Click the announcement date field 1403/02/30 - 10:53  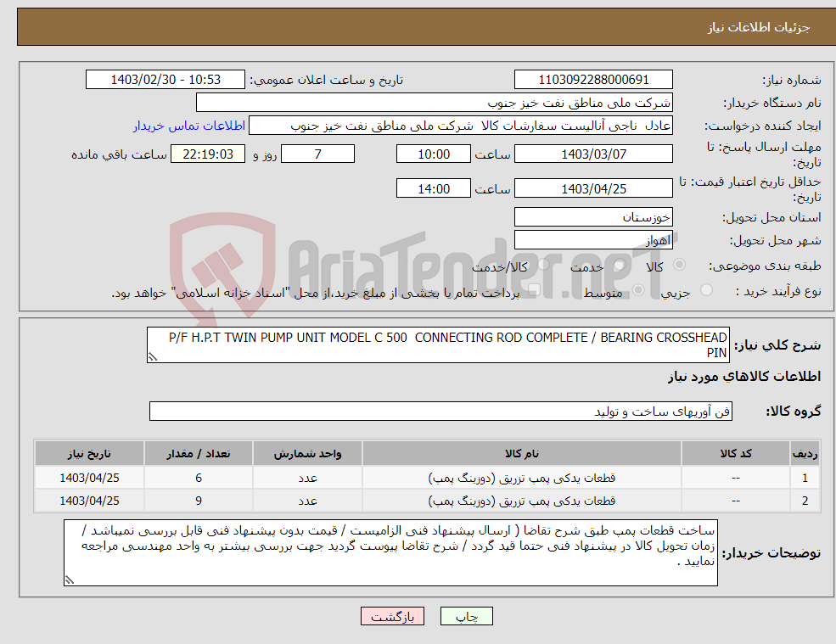point(166,80)
